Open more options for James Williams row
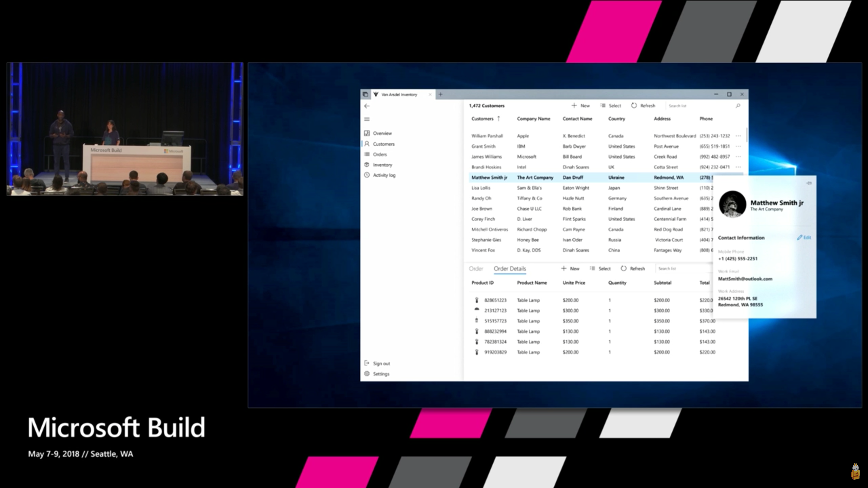The height and width of the screenshot is (488, 868). point(738,157)
